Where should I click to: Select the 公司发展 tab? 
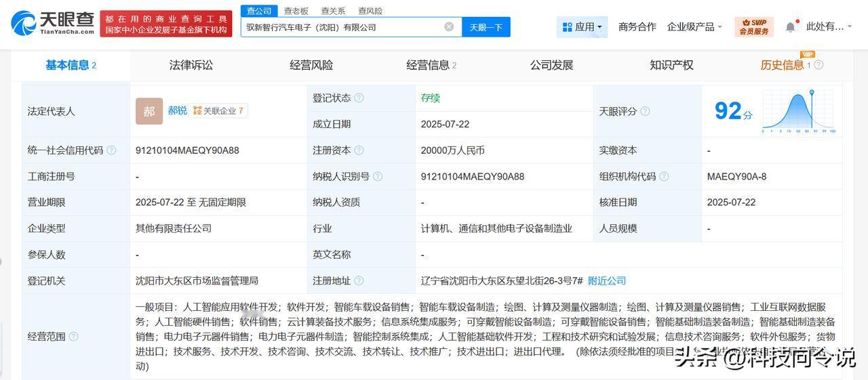coord(551,65)
